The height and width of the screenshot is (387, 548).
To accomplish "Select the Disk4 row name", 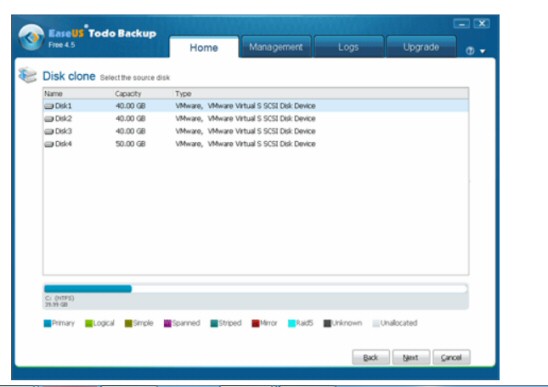I will (63, 144).
